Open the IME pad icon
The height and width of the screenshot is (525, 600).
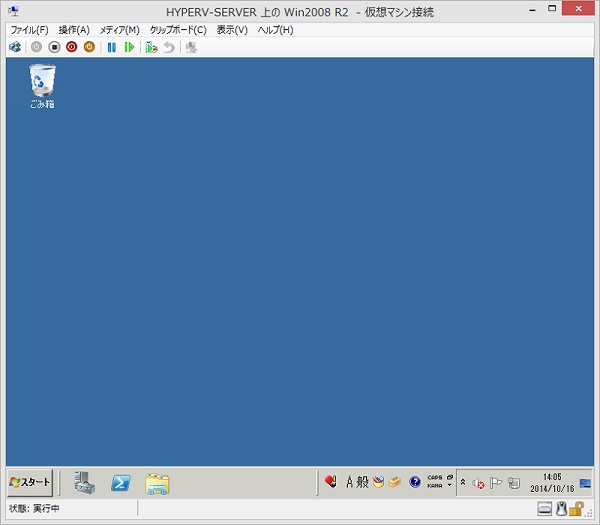click(378, 482)
